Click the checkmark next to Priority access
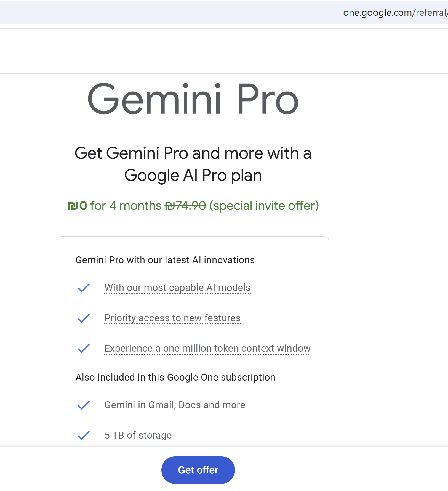The height and width of the screenshot is (491, 448). click(84, 318)
